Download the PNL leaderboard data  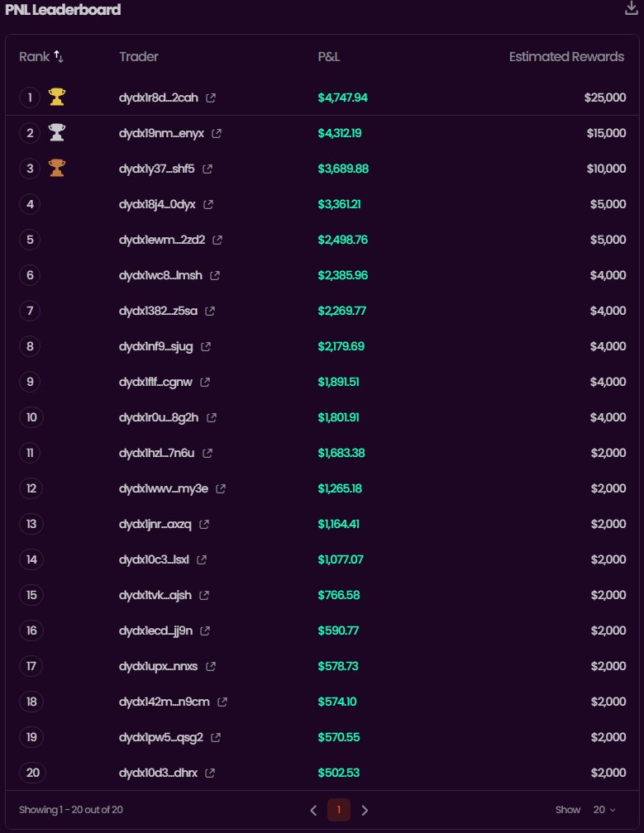tap(632, 9)
